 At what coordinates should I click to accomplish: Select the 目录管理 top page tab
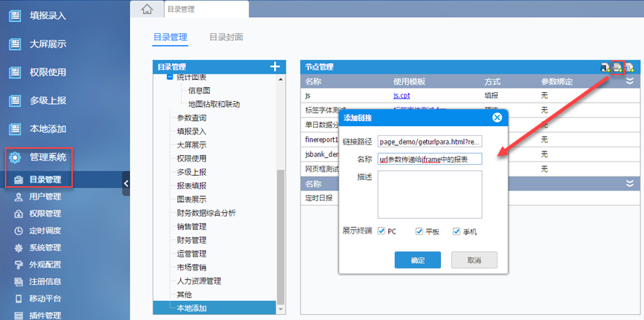[x=206, y=9]
